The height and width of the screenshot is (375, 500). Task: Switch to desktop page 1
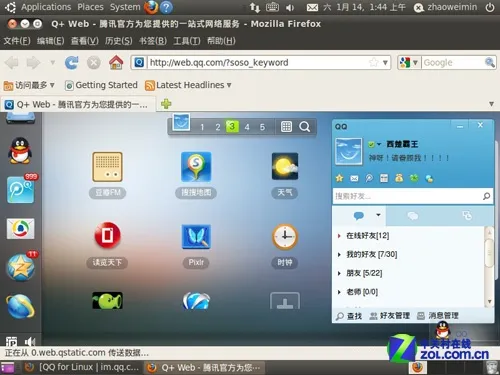pos(202,127)
